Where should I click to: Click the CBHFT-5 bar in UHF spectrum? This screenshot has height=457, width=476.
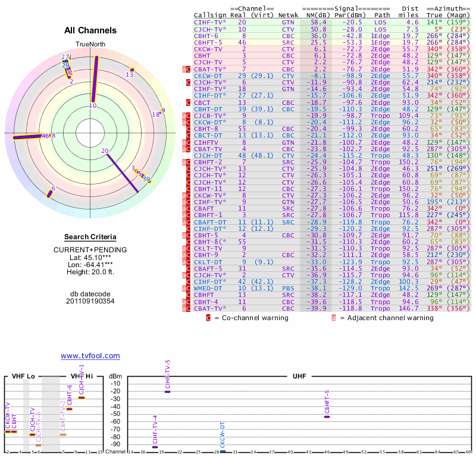pyautogui.click(x=327, y=417)
